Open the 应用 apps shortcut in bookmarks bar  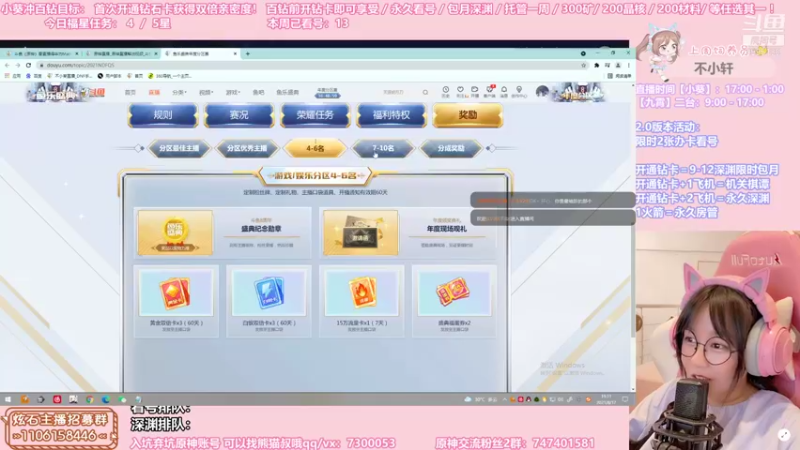(x=13, y=76)
